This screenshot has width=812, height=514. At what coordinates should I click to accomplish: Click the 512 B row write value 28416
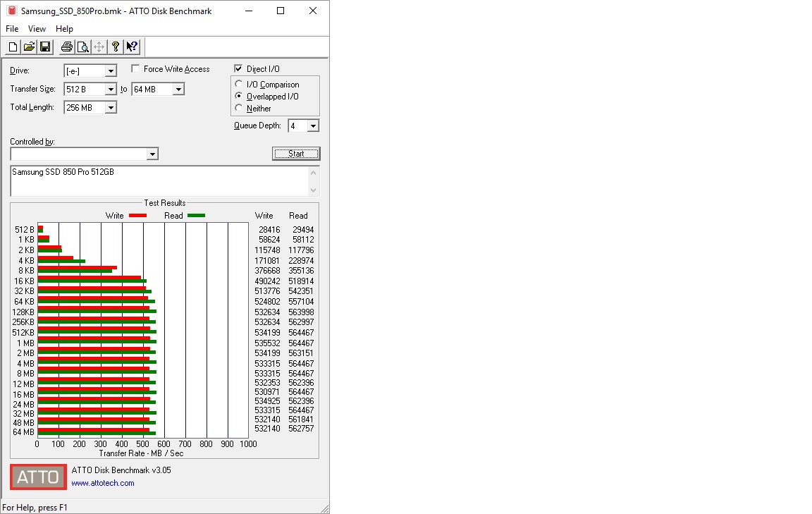[x=269, y=230]
